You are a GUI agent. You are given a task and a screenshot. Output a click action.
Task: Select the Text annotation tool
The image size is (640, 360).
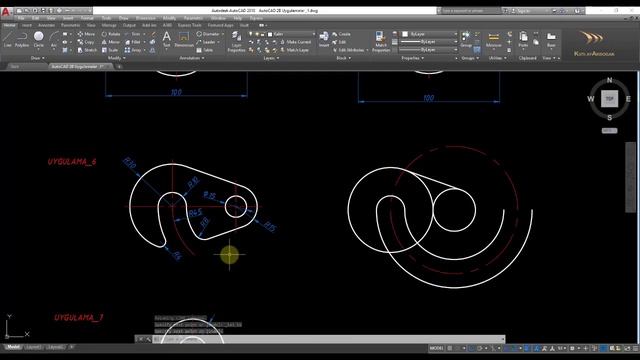pos(167,40)
